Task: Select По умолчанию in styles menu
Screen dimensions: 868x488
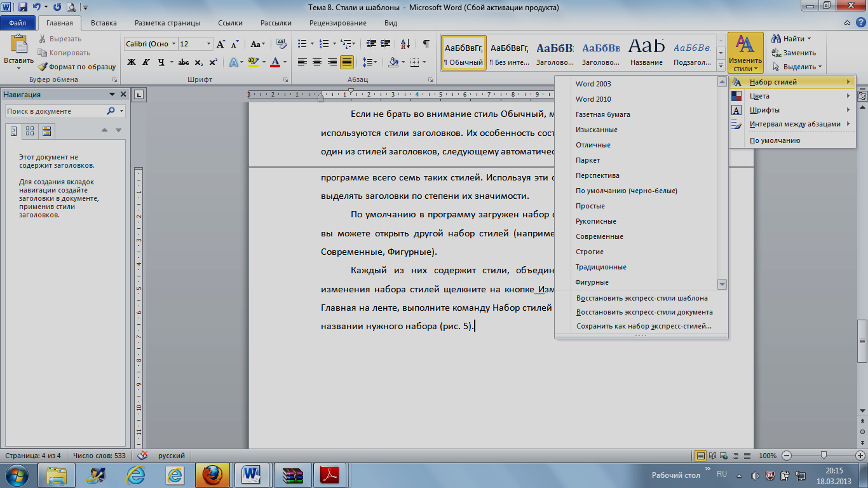Action: [792, 140]
